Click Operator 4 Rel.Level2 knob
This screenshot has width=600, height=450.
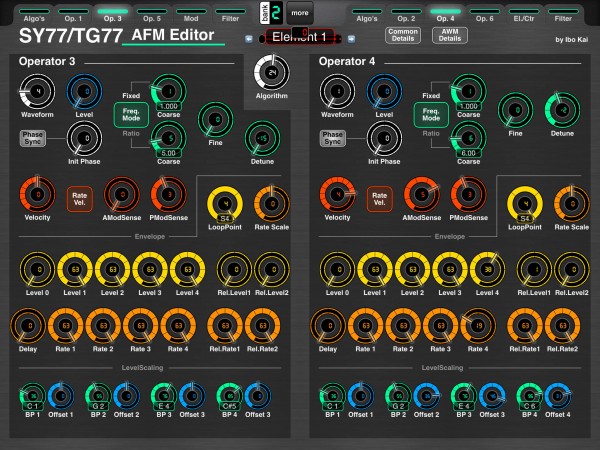(572, 269)
